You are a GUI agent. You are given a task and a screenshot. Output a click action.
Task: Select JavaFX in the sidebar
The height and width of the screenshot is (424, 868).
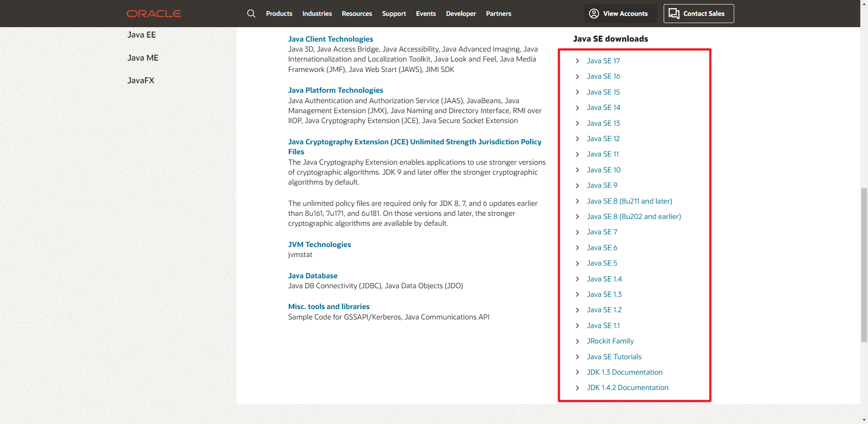coord(141,81)
